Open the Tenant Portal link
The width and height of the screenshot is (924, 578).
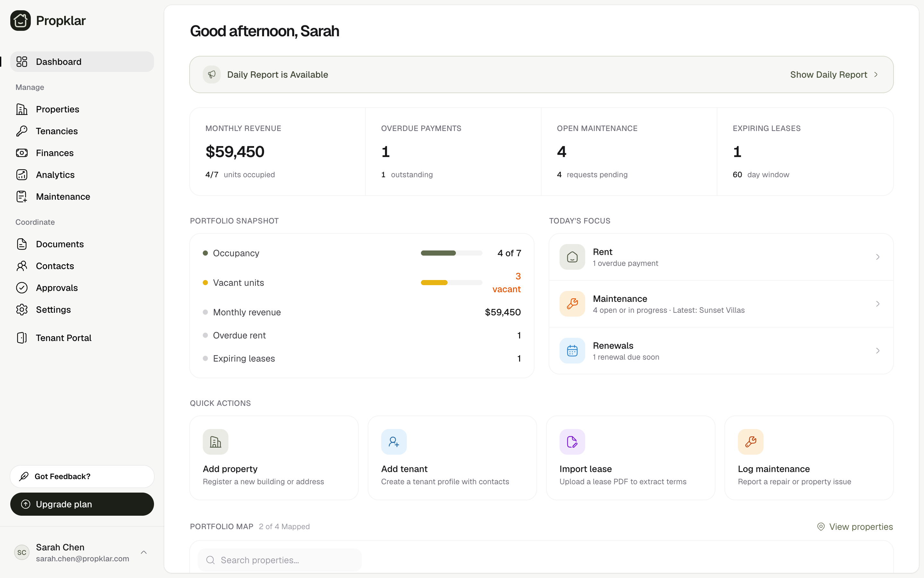point(82,338)
